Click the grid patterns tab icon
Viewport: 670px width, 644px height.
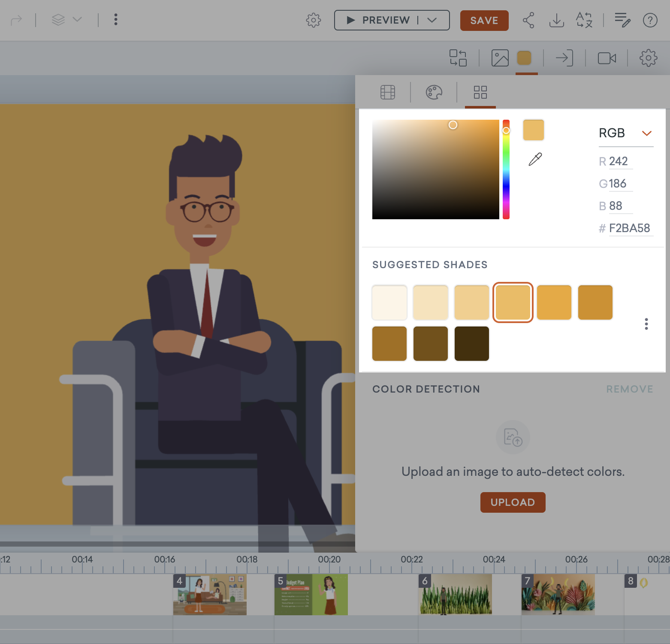[x=480, y=92]
